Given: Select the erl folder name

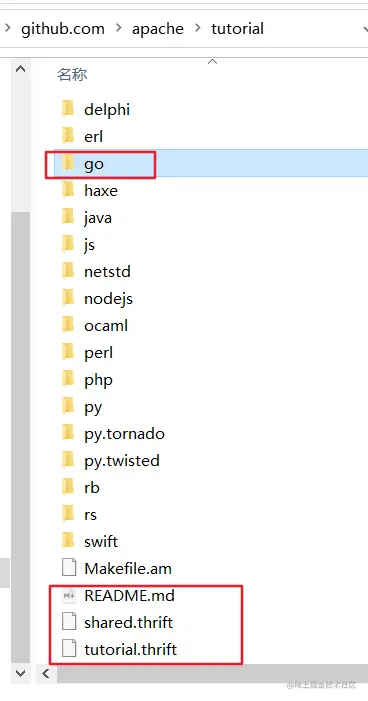Looking at the screenshot, I should click(93, 136).
